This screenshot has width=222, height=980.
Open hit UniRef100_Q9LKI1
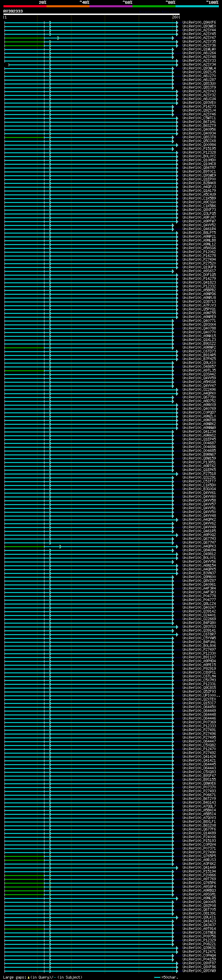pyautogui.click(x=199, y=918)
